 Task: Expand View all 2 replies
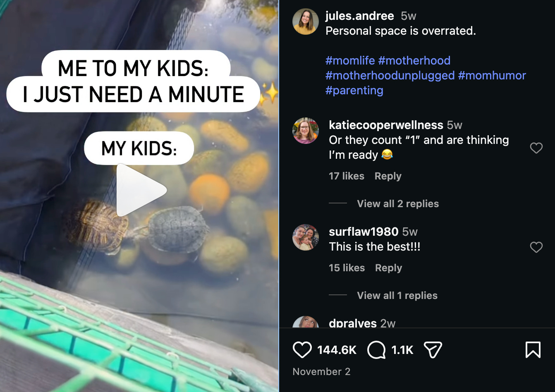coord(398,203)
